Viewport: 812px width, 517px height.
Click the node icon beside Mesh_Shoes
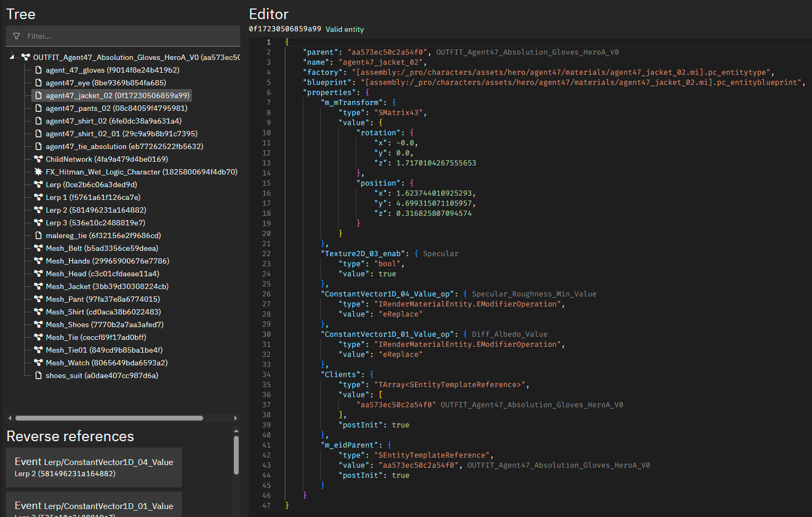[x=38, y=325]
